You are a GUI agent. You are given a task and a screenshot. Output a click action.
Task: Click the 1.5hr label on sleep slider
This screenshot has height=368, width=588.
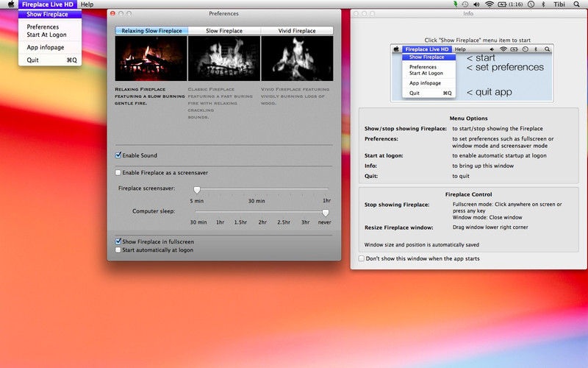(x=240, y=222)
